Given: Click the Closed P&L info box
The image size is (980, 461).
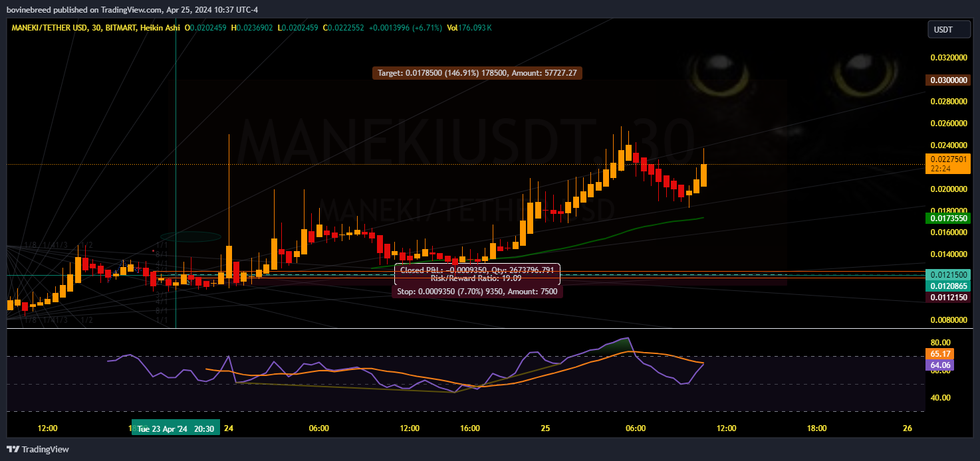Looking at the screenshot, I should (x=477, y=274).
